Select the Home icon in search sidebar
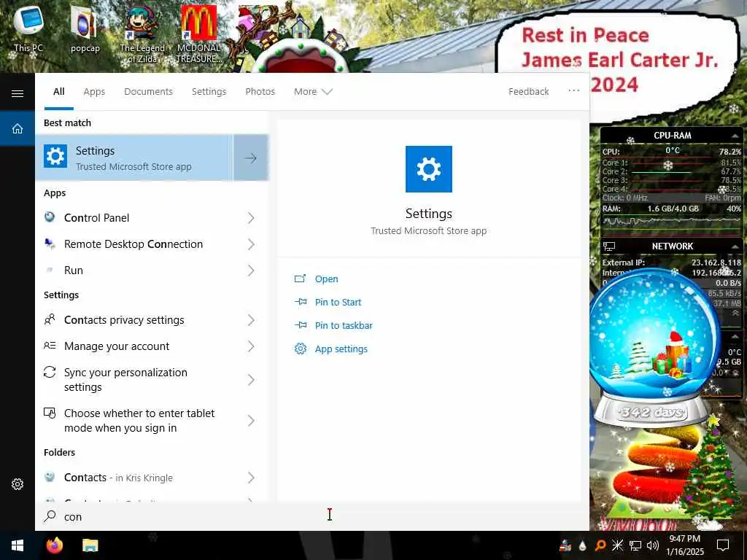 [18, 128]
